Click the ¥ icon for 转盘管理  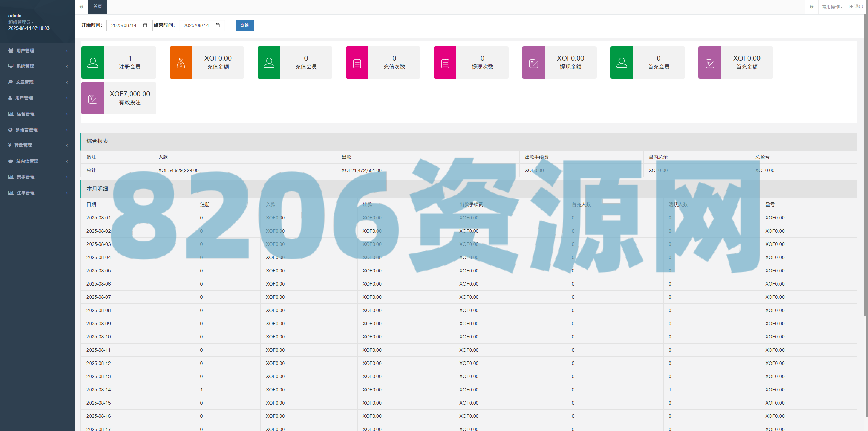10,145
